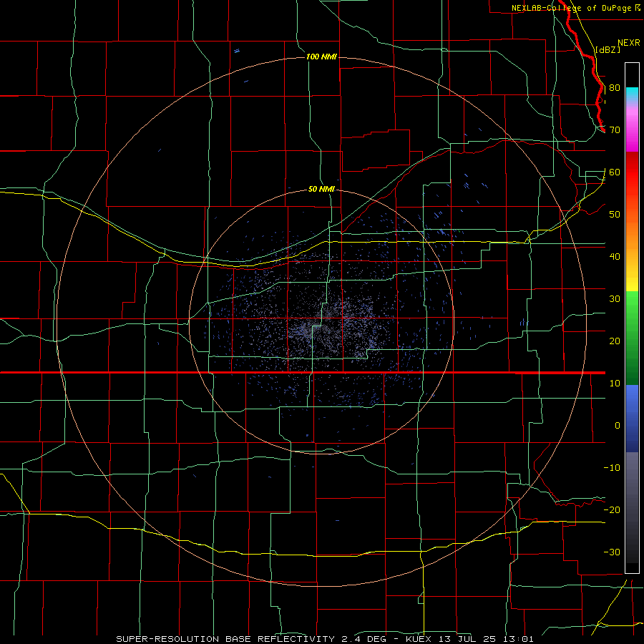644x644 pixels.
Task: Click the 10 value on the scale
Action: (615, 384)
